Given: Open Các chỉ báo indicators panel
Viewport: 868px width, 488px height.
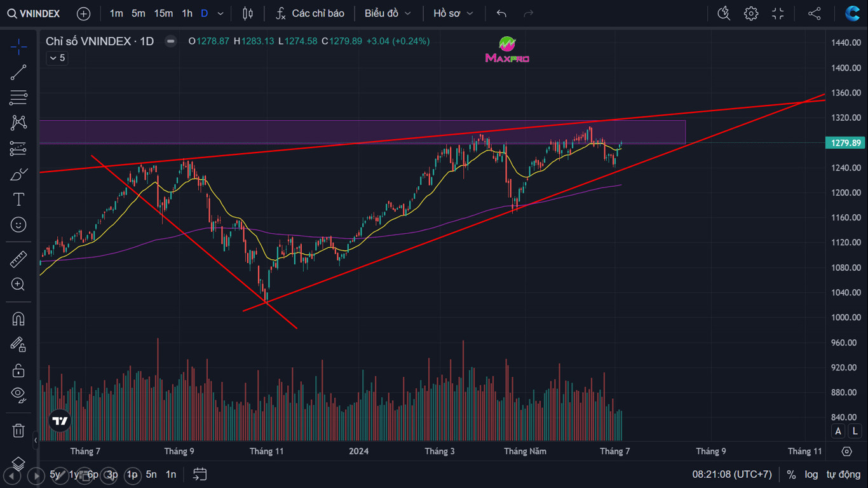Looking at the screenshot, I should coord(310,13).
